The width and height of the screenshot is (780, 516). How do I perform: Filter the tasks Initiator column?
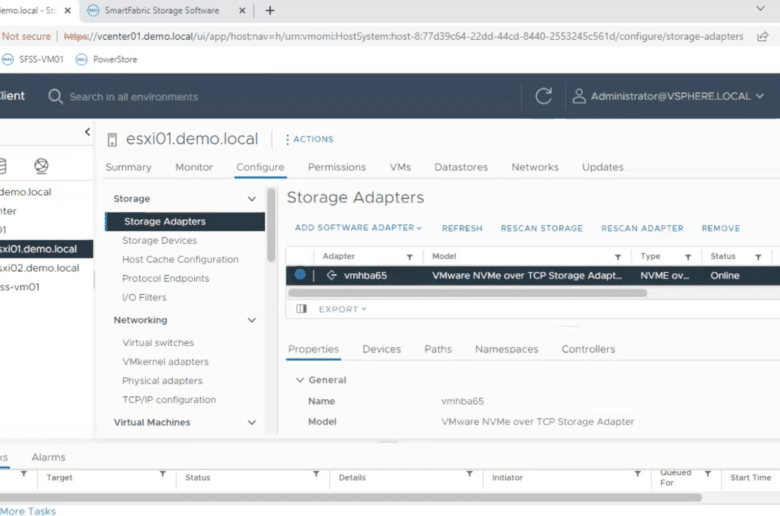coord(637,474)
